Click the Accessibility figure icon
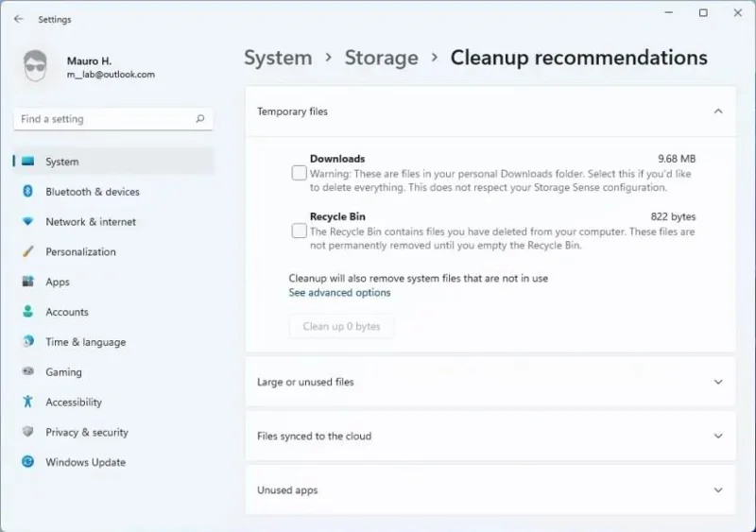756x532 pixels. pyautogui.click(x=28, y=402)
